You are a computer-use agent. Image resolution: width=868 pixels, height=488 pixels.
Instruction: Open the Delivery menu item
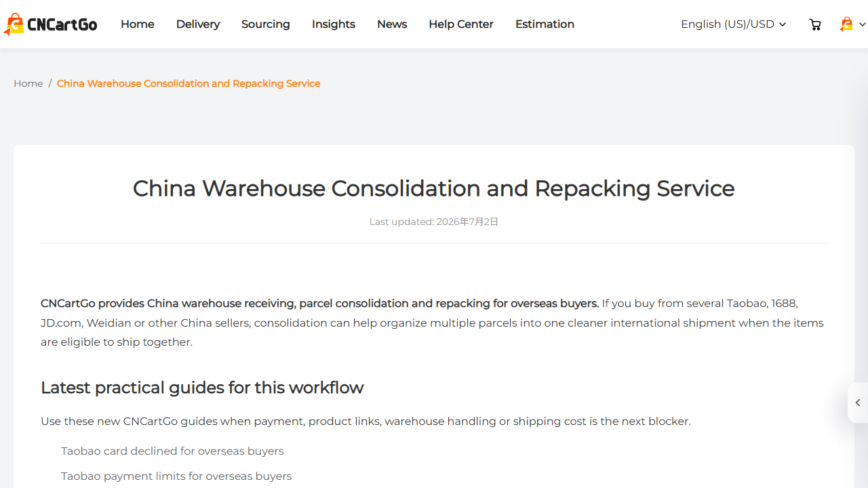[198, 24]
